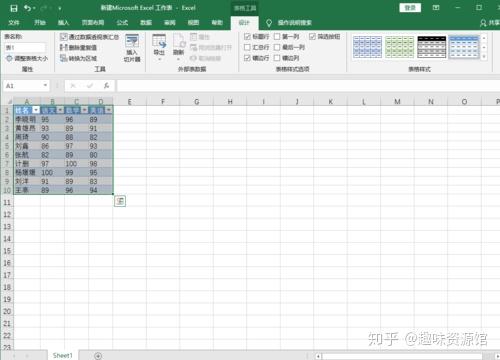The height and width of the screenshot is (360, 500).
Task: Toggle the Filter Button checkbox
Action: [x=312, y=36]
